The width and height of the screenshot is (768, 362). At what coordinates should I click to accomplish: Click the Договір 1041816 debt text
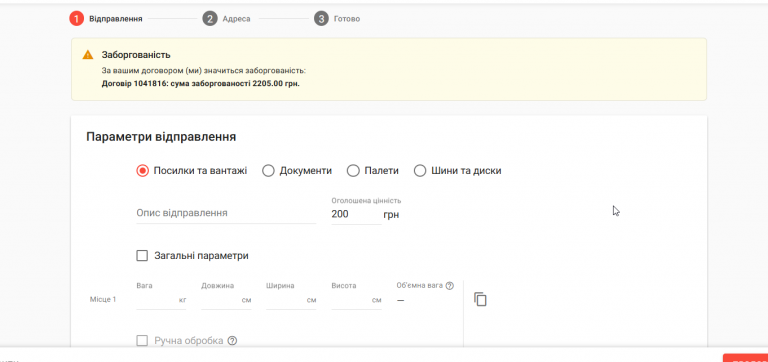(x=201, y=84)
